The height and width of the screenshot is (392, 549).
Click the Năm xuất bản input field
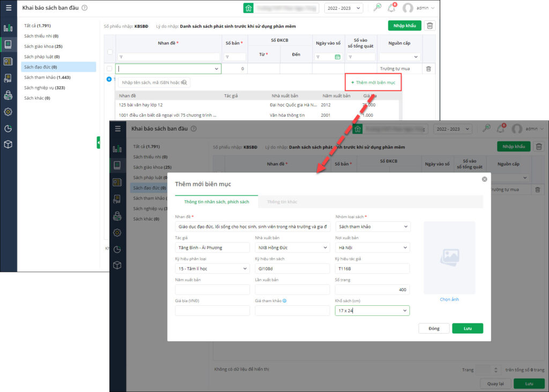tap(212, 290)
